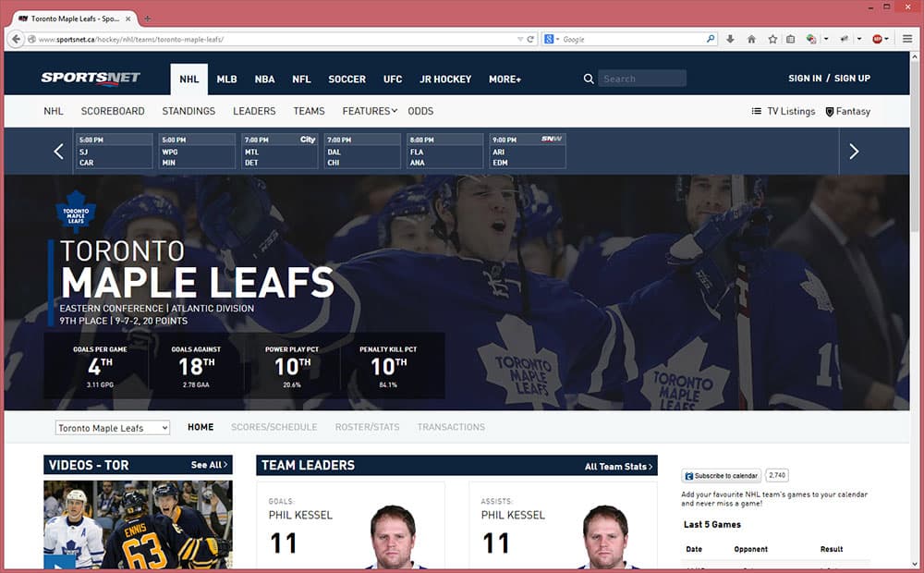Click the Toronto Maple Leafs logo

(x=76, y=212)
